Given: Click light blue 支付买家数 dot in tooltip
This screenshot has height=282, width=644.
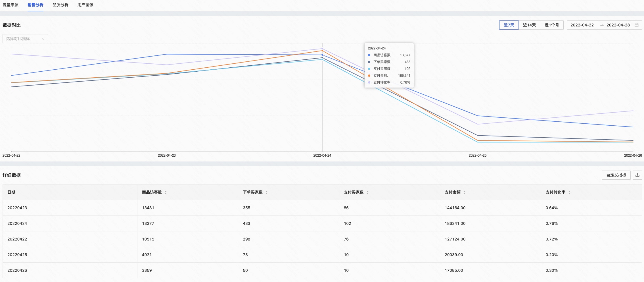Looking at the screenshot, I should pyautogui.click(x=369, y=69).
